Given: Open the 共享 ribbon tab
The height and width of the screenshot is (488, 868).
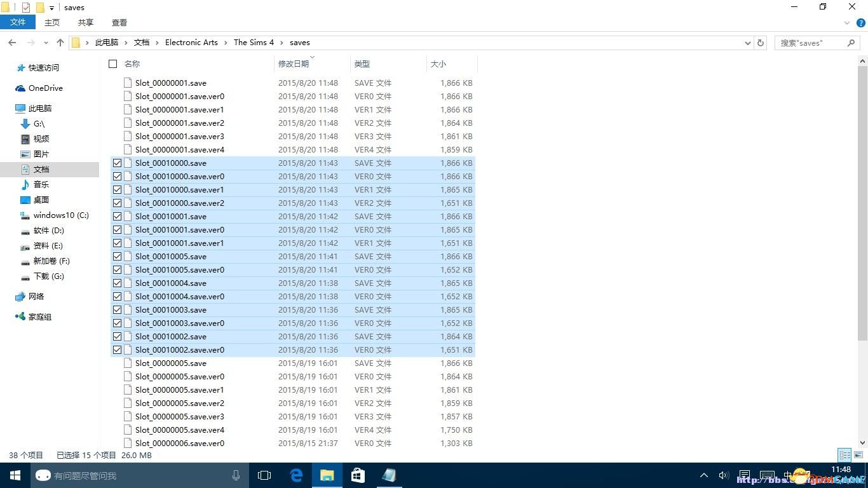Looking at the screenshot, I should [x=86, y=22].
